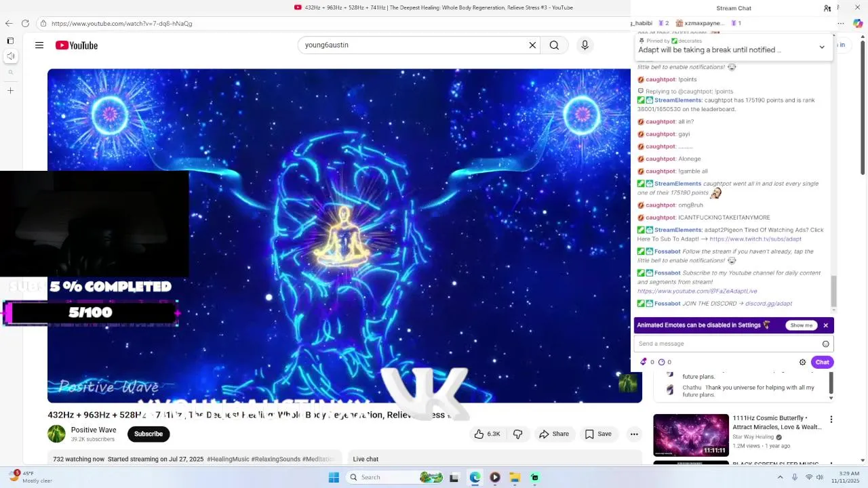Viewport: 868px width, 488px height.
Task: Click YouTube live chat scroll-down arrow
Action: pos(831,398)
